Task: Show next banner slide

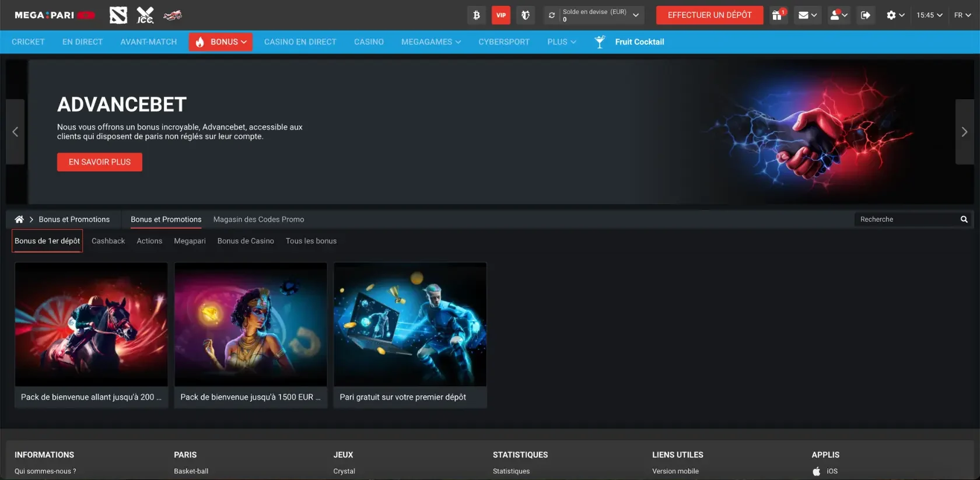Action: click(x=964, y=132)
